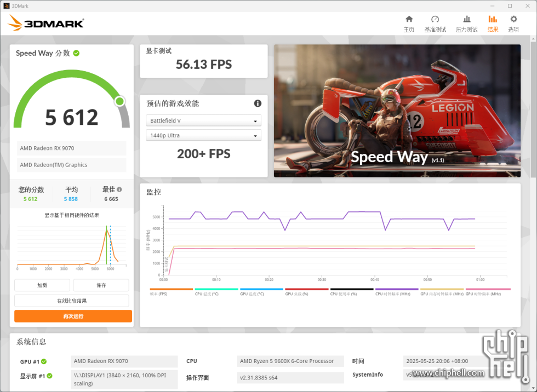The image size is (537, 392).
Task: Click the best score 6 665
Action: 111,199
